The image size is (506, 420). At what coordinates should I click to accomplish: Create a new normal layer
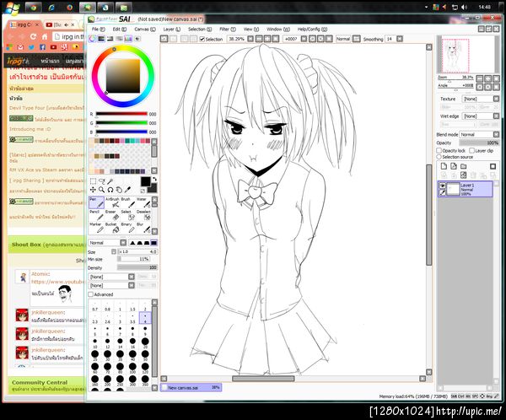click(444, 166)
